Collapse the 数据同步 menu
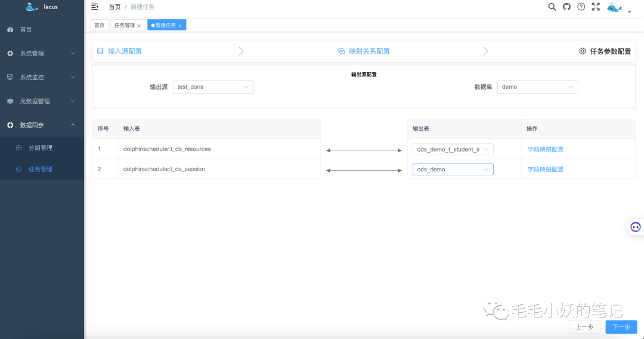Screen dimensions: 644x339 tap(73, 125)
